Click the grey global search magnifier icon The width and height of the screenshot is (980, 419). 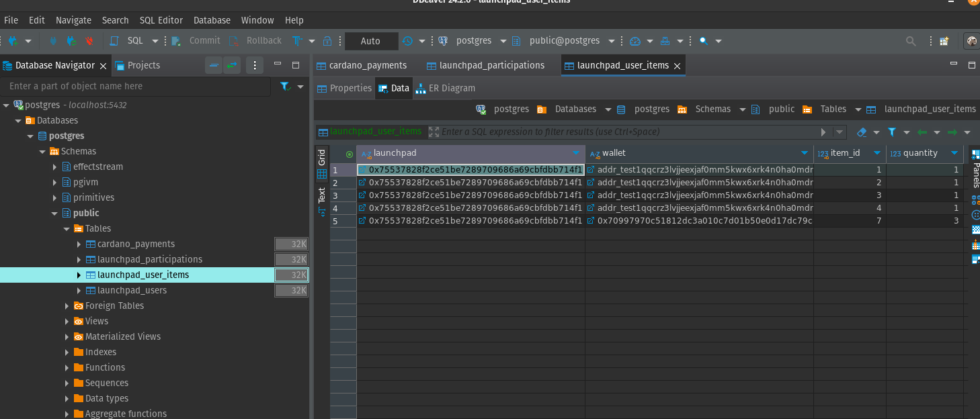911,41
